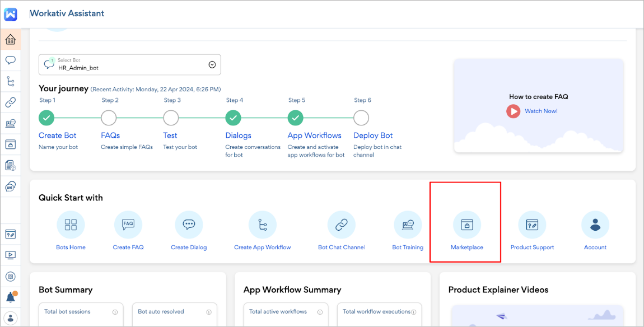Click the Bots Home label
This screenshot has height=327, width=644.
point(71,247)
